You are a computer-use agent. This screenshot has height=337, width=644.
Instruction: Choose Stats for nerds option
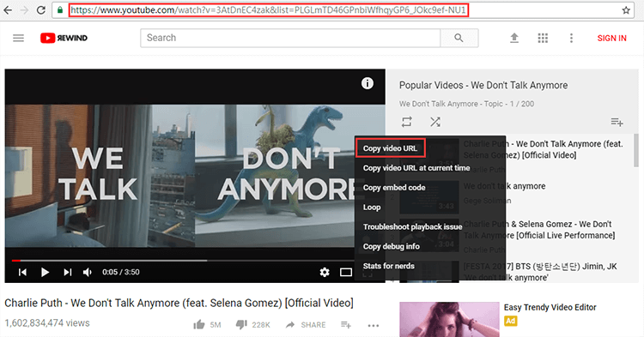pyautogui.click(x=388, y=266)
